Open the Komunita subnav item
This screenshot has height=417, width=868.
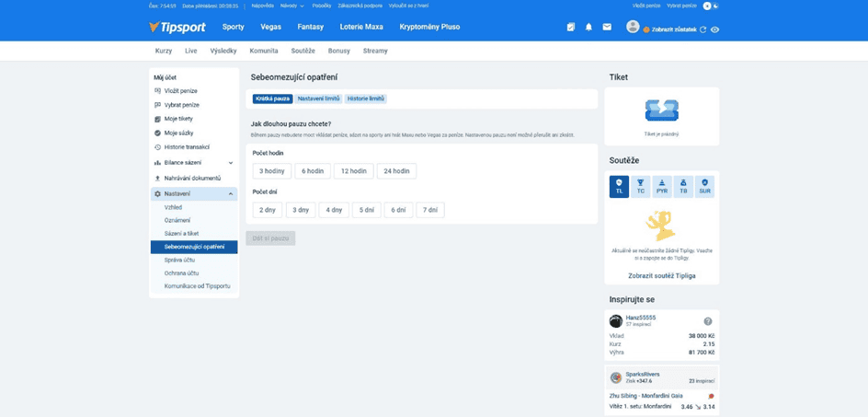click(x=264, y=51)
